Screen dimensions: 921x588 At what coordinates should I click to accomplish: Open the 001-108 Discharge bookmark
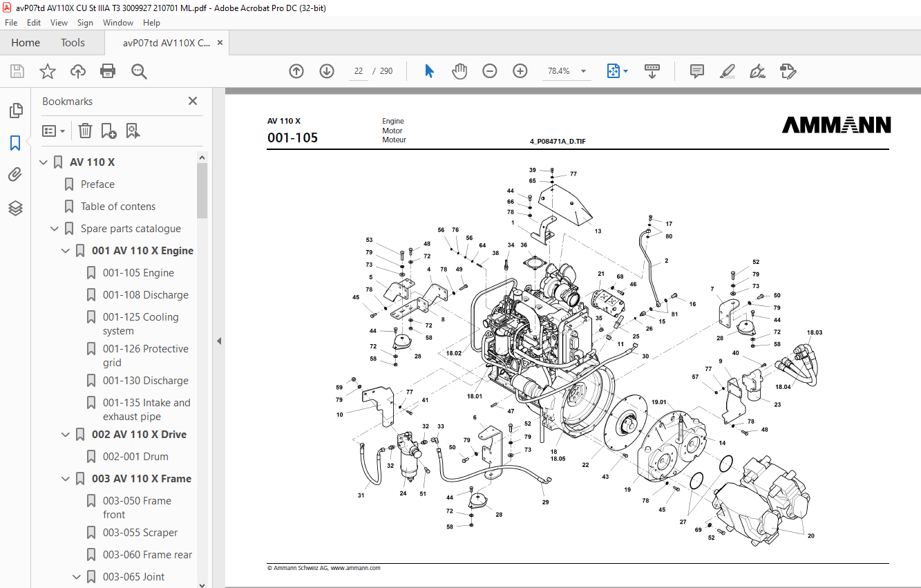[x=146, y=295]
